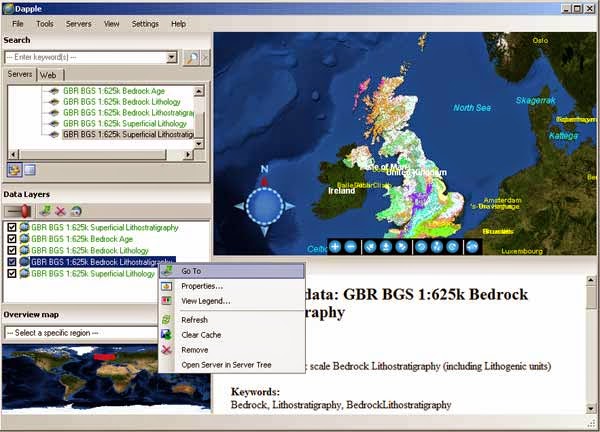Open the File menu
The height and width of the screenshot is (432, 600).
[18, 24]
